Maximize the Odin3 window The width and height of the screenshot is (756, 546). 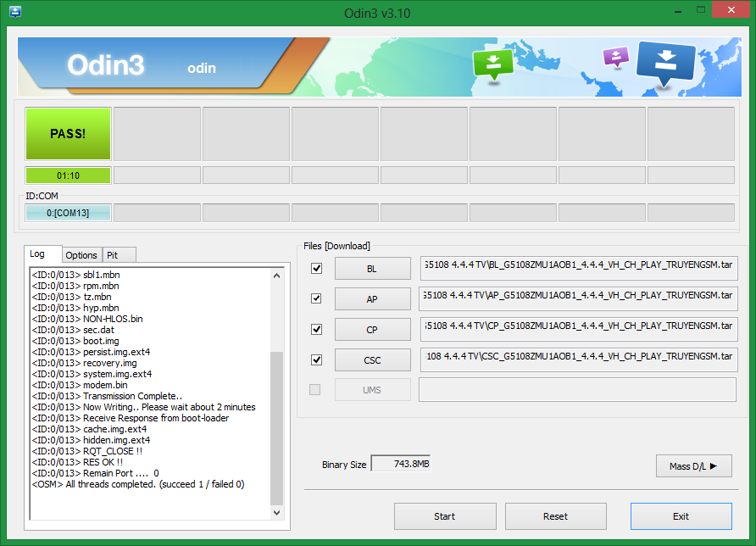click(x=701, y=10)
